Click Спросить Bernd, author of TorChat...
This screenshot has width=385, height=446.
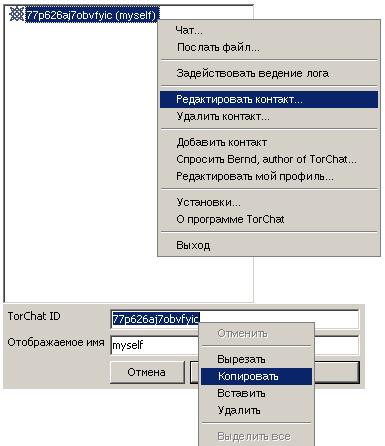(269, 159)
